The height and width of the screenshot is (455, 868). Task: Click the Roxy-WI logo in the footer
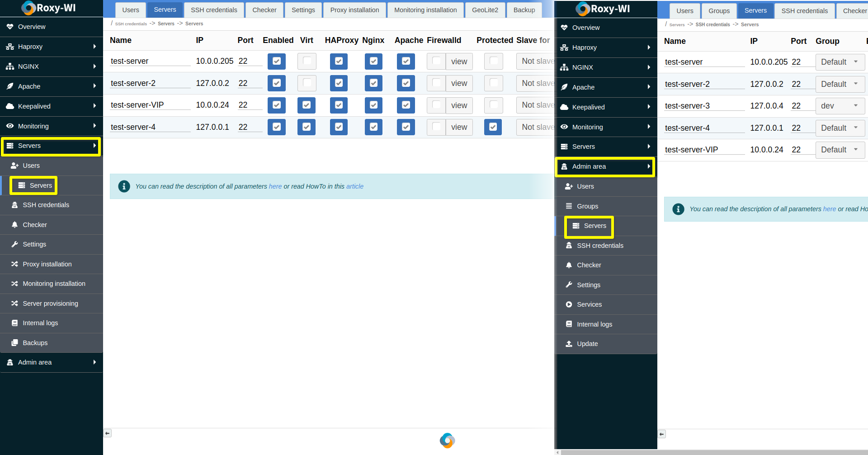(x=447, y=441)
